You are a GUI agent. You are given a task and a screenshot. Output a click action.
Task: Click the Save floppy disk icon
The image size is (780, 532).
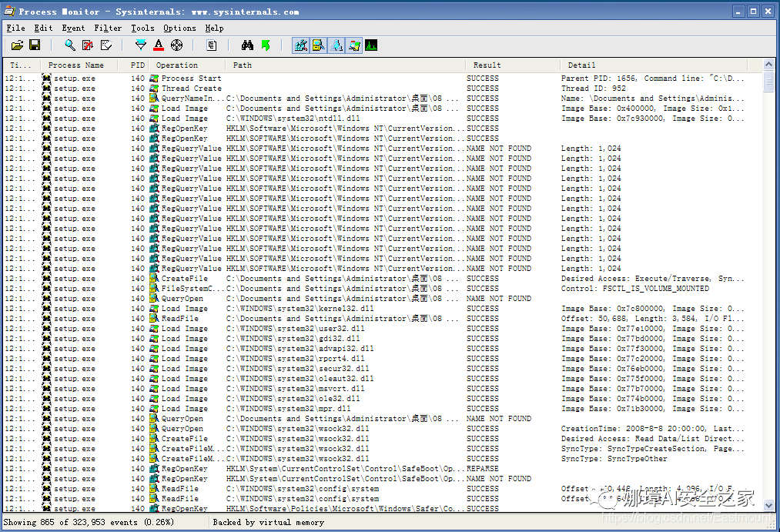click(35, 45)
